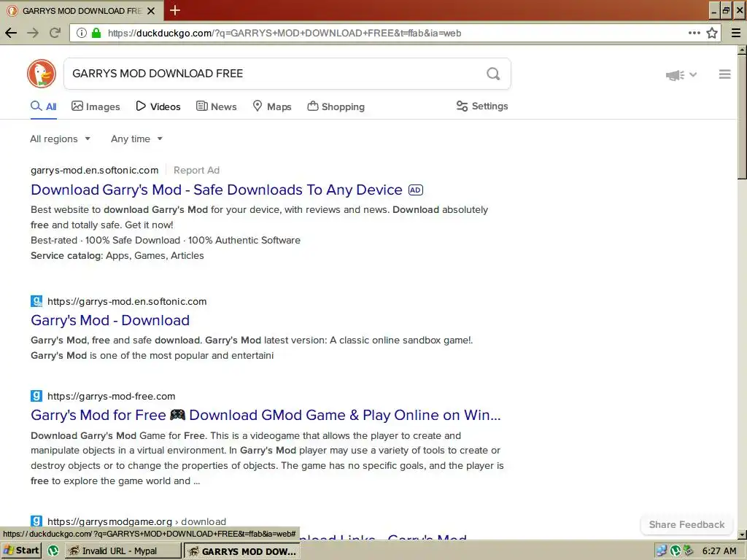Image resolution: width=747 pixels, height=560 pixels.
Task: Reload the page with refresh icon
Action: pos(55,33)
